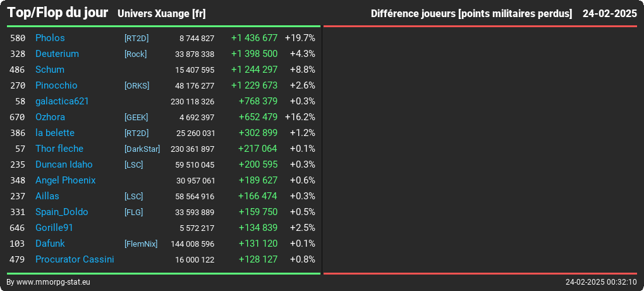
Task: Click the Procurator Cassini player name
Action: [75, 259]
